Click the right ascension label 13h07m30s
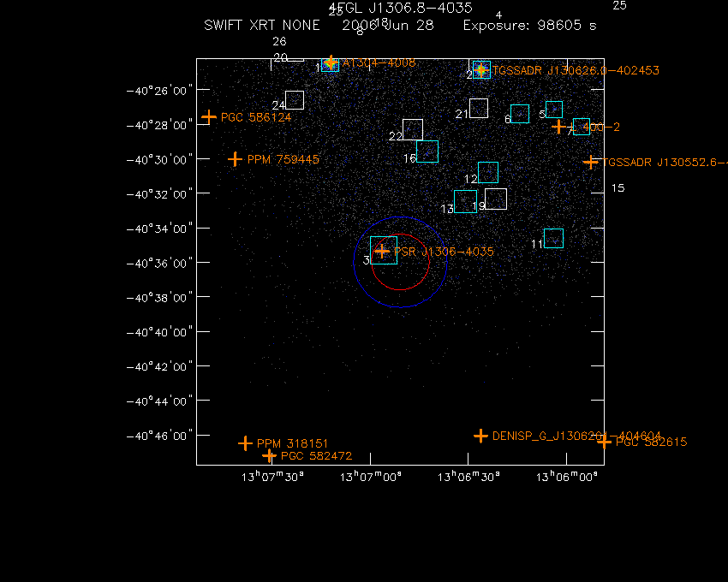Screen dimensions: 728x582 tap(272, 477)
